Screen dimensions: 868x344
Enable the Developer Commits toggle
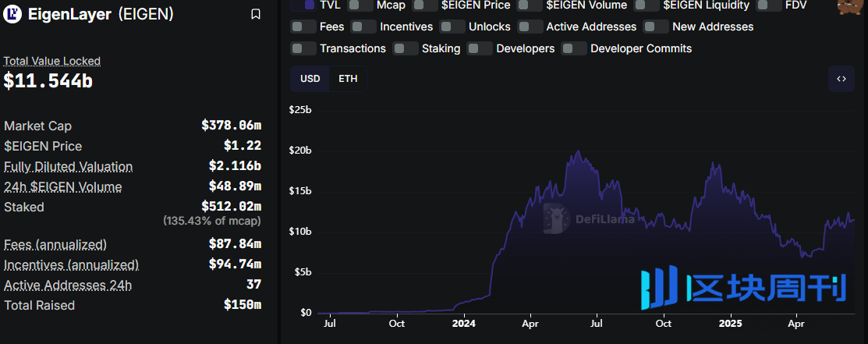[x=574, y=48]
